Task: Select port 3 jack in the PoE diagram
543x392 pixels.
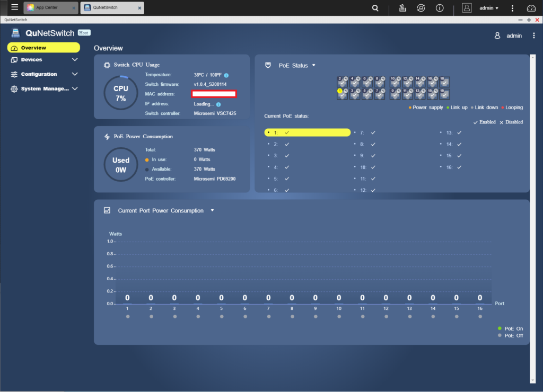Action: pos(355,94)
